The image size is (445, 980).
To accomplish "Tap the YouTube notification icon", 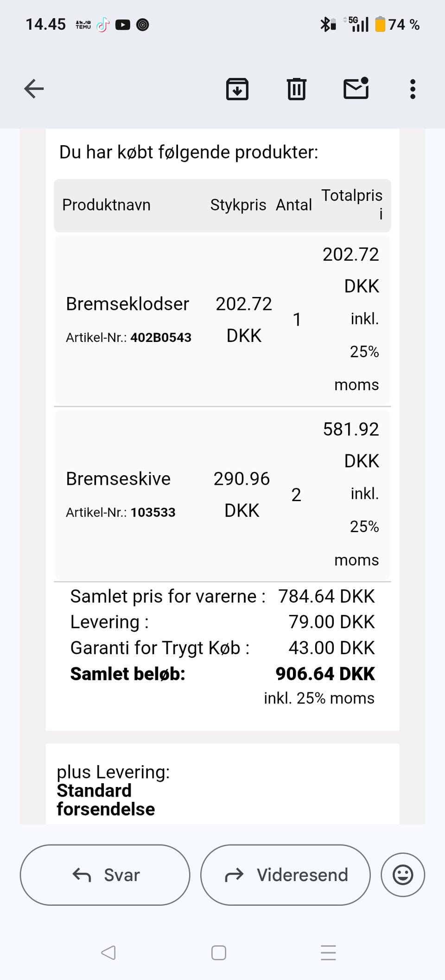I will pos(122,25).
